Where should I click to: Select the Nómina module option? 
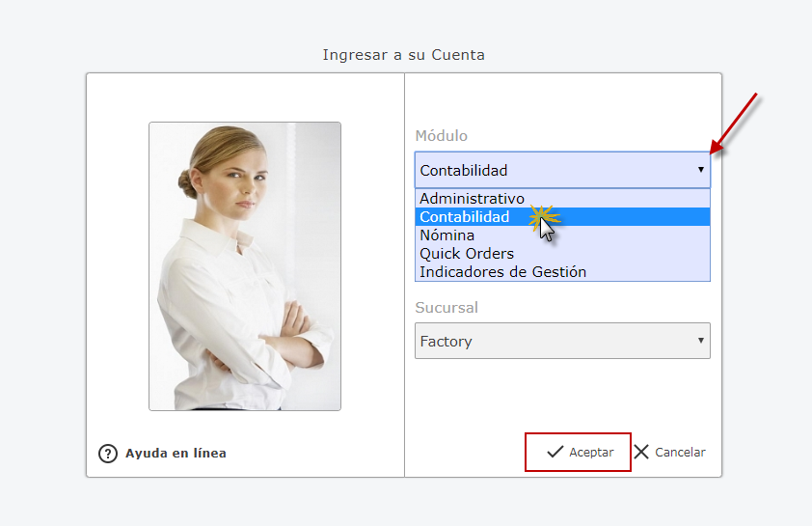point(447,235)
